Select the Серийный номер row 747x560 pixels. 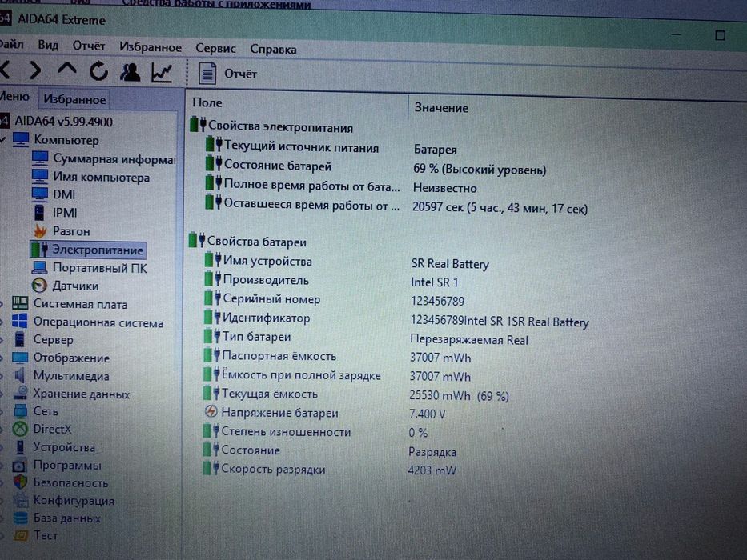click(334, 300)
